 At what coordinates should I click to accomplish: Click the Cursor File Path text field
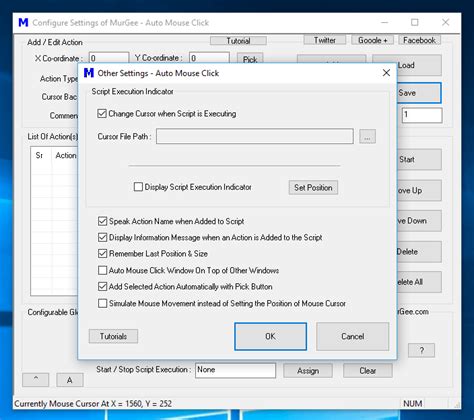pos(255,136)
